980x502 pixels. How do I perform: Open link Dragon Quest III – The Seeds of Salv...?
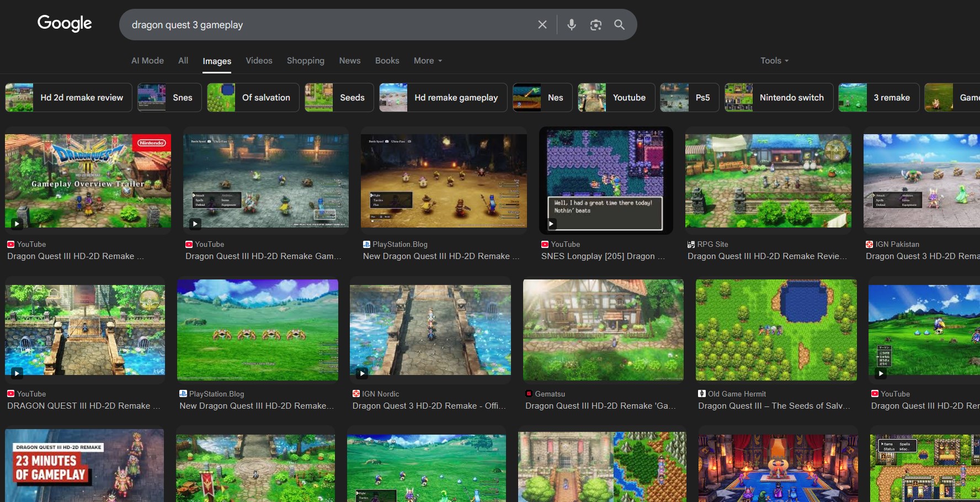tap(774, 406)
